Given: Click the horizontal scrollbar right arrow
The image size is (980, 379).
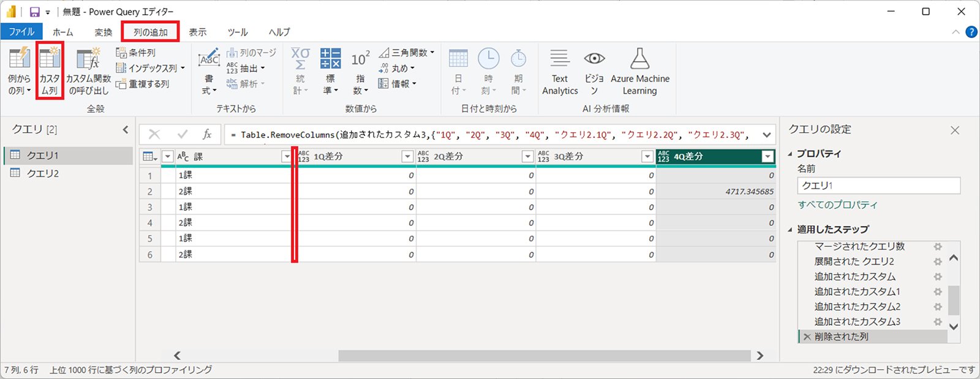Looking at the screenshot, I should point(760,356).
